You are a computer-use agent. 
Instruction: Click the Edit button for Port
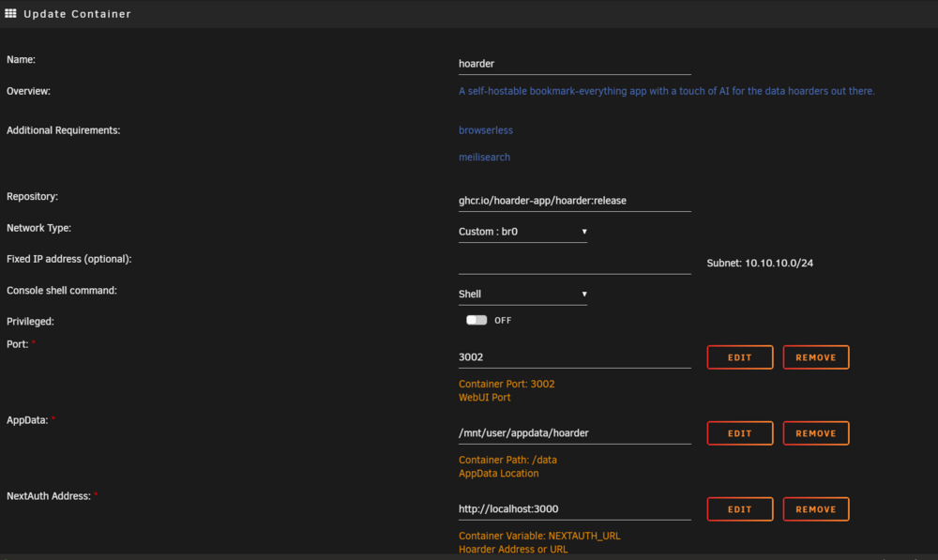pos(739,357)
